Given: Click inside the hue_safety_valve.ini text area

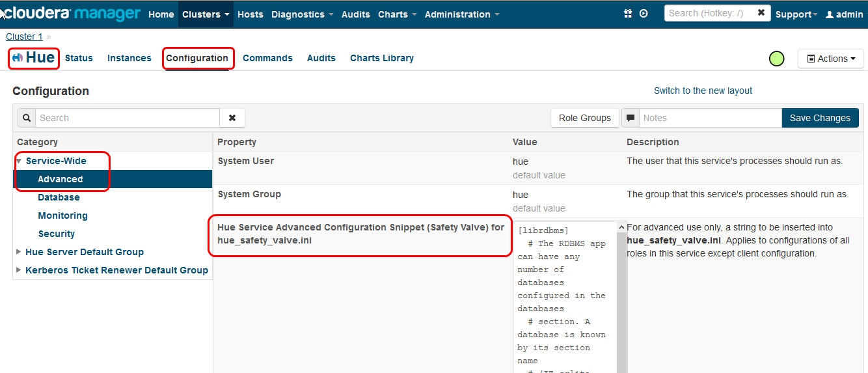Looking at the screenshot, I should pos(565,297).
